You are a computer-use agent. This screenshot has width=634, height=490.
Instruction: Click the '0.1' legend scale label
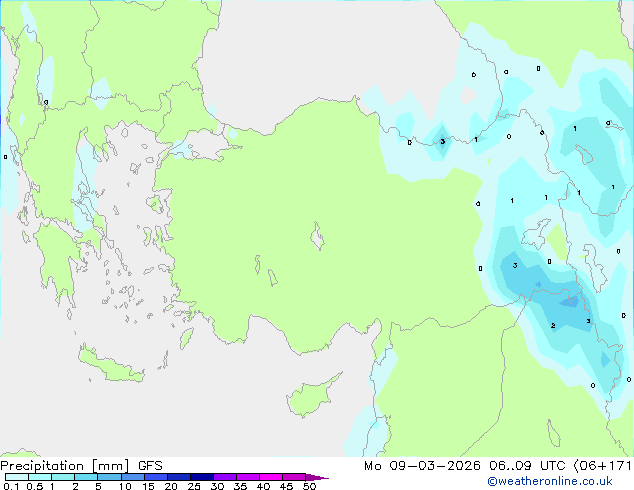click(10, 486)
